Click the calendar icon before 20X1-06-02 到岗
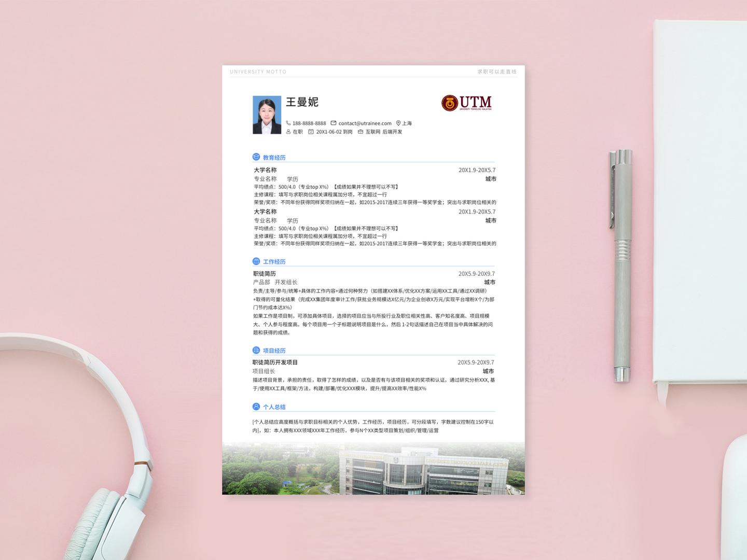The height and width of the screenshot is (560, 747). click(x=311, y=132)
